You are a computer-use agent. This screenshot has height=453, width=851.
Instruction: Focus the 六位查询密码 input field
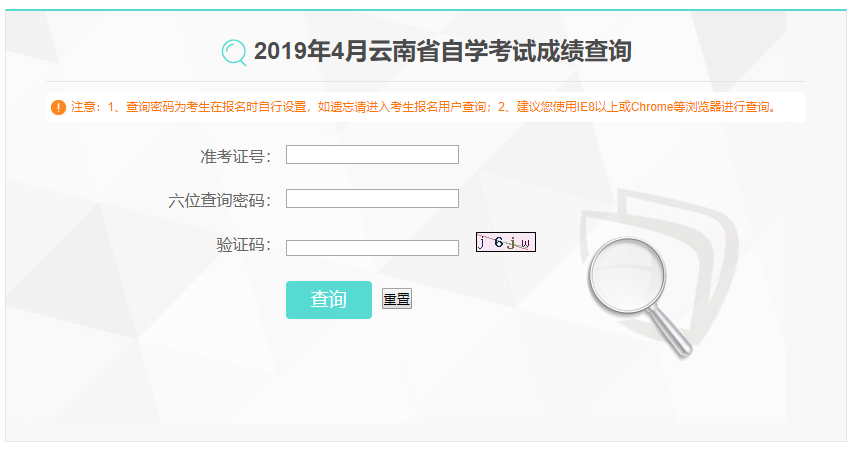(x=372, y=199)
